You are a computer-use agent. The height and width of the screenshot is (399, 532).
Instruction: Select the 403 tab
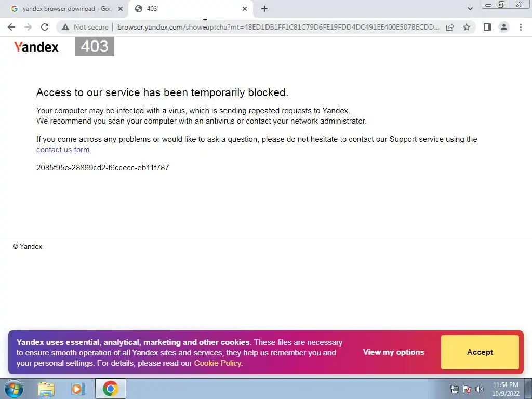190,9
